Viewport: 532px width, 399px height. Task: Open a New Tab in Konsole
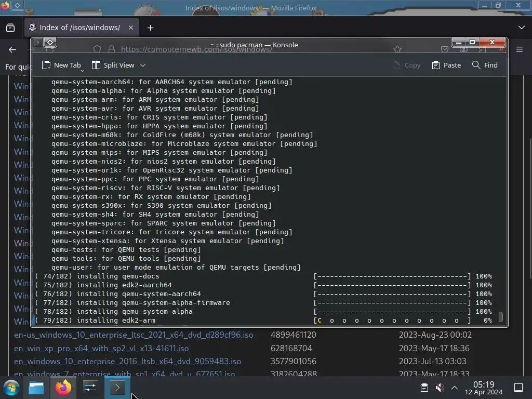pos(61,65)
